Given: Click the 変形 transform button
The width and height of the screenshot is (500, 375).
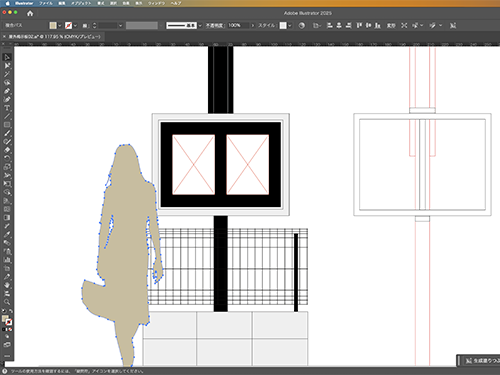Looking at the screenshot, I should [391, 25].
